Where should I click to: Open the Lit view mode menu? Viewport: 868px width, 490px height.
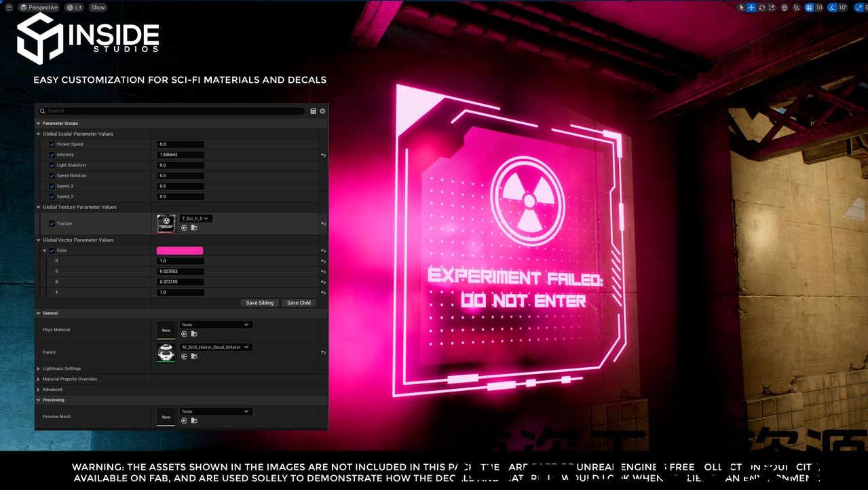coord(74,7)
